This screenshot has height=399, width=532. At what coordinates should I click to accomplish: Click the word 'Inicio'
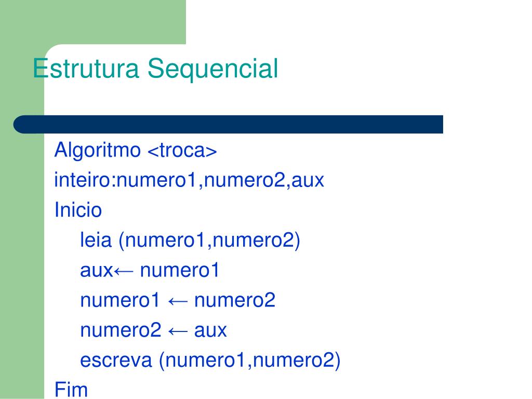click(x=78, y=210)
